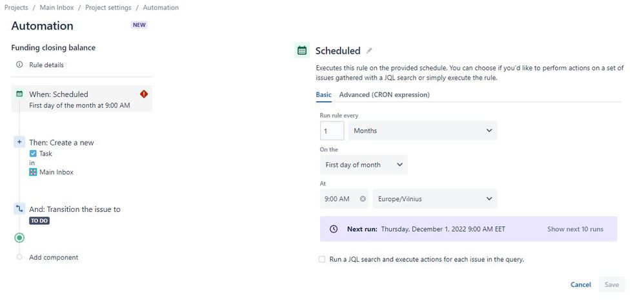Click Show next 10 runs

pyautogui.click(x=575, y=229)
